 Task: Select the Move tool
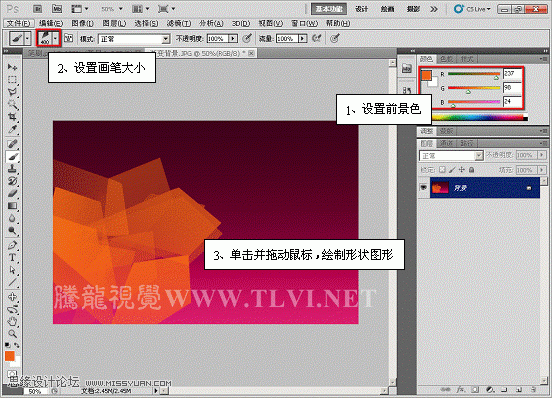(12, 67)
